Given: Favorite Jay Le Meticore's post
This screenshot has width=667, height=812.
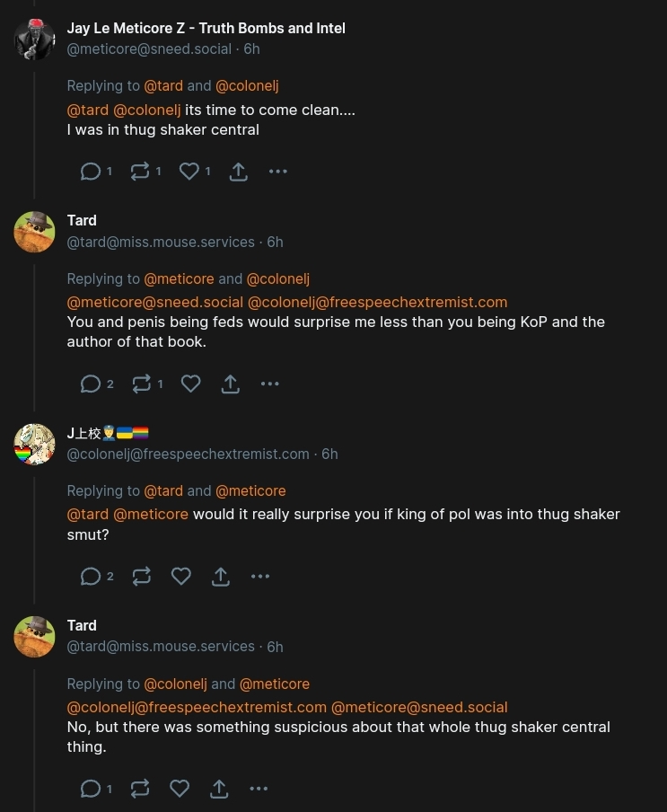Looking at the screenshot, I should point(189,172).
